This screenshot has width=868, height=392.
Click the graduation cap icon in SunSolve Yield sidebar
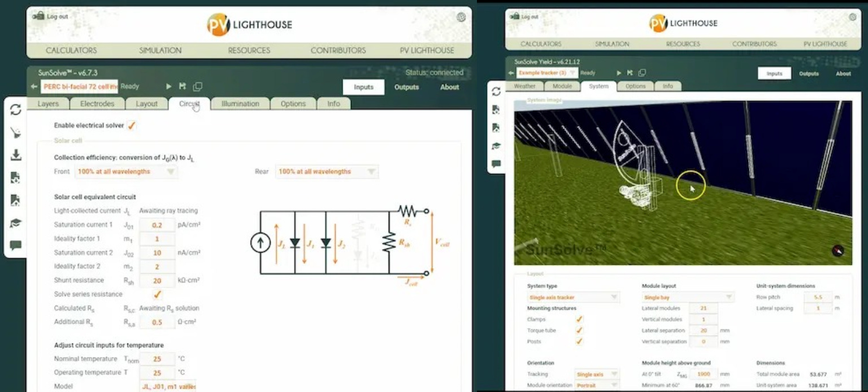pos(496,146)
